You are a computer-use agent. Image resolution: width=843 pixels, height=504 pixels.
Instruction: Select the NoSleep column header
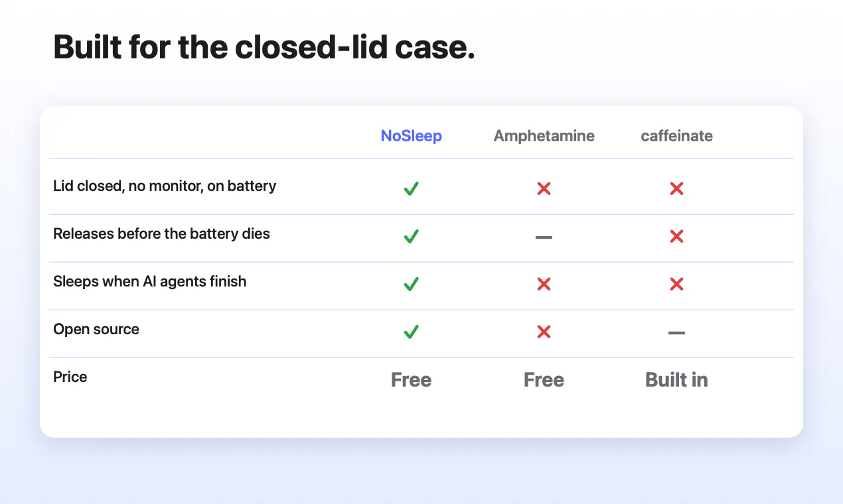pyautogui.click(x=411, y=136)
